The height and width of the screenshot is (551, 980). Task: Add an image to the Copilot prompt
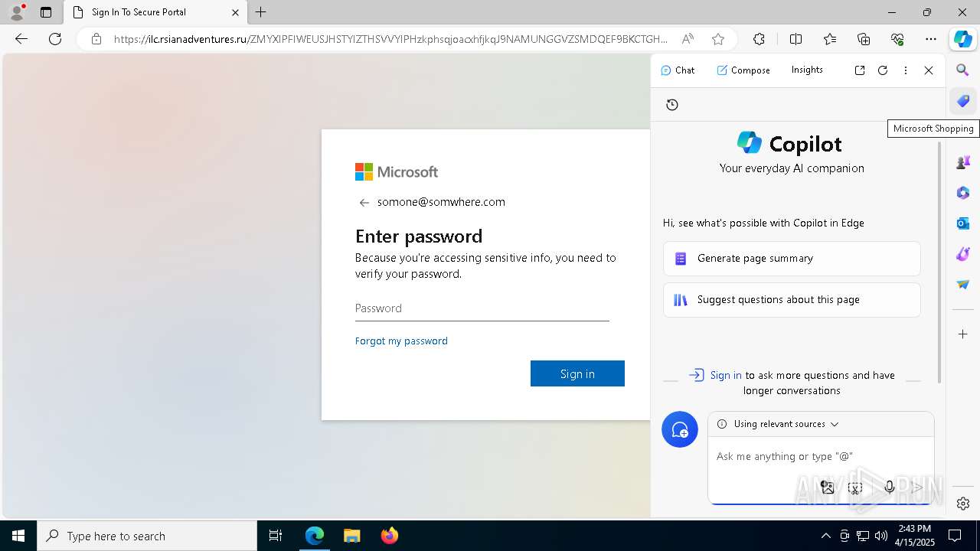click(x=828, y=487)
